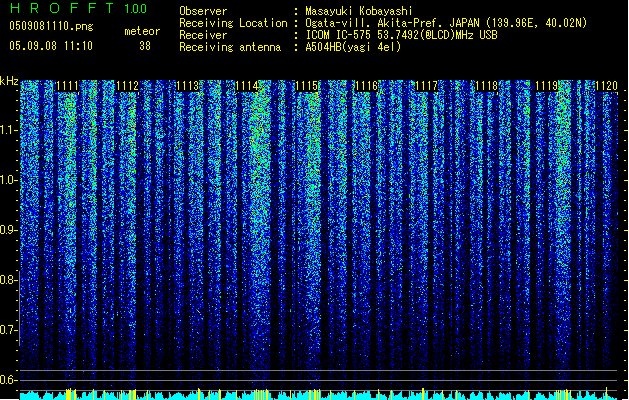The width and height of the screenshot is (629, 400).
Task: Click location Ogata-vill. Akita-Pref. JAPAN text
Action: coord(446,23)
